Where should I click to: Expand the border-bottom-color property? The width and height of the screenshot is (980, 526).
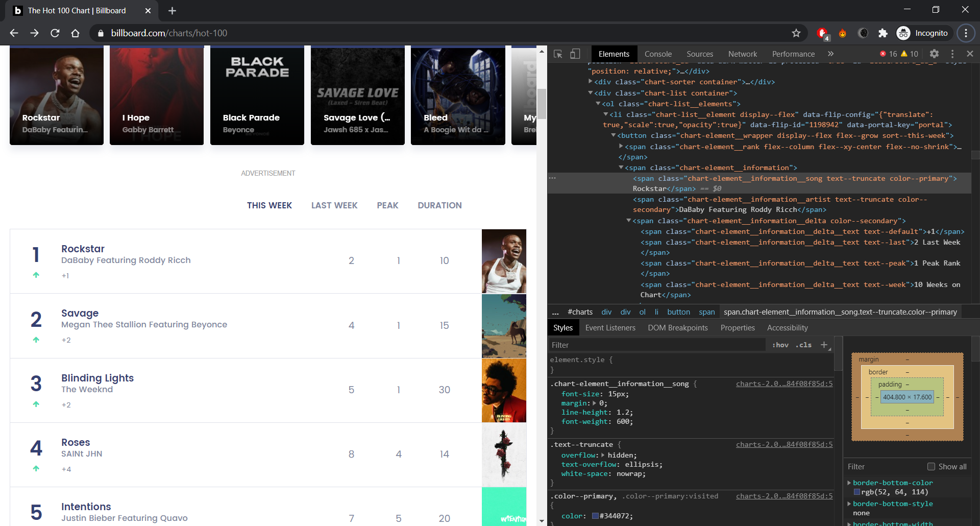tap(850, 482)
